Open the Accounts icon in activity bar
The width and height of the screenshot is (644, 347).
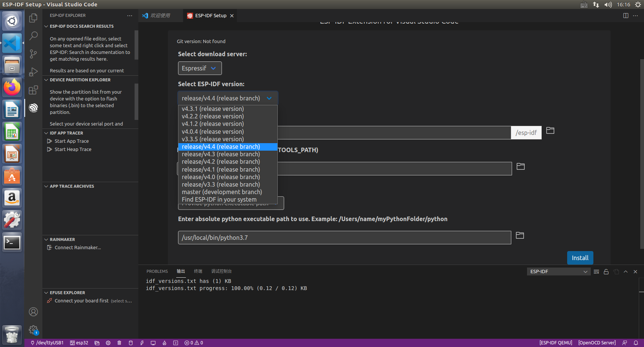33,312
